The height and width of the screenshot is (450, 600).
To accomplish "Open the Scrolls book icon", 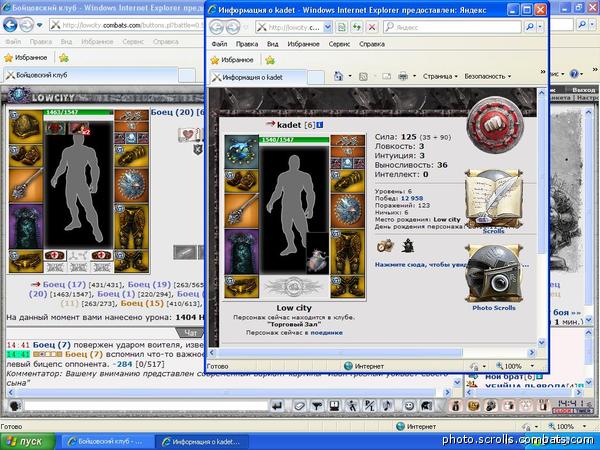I will [x=494, y=199].
